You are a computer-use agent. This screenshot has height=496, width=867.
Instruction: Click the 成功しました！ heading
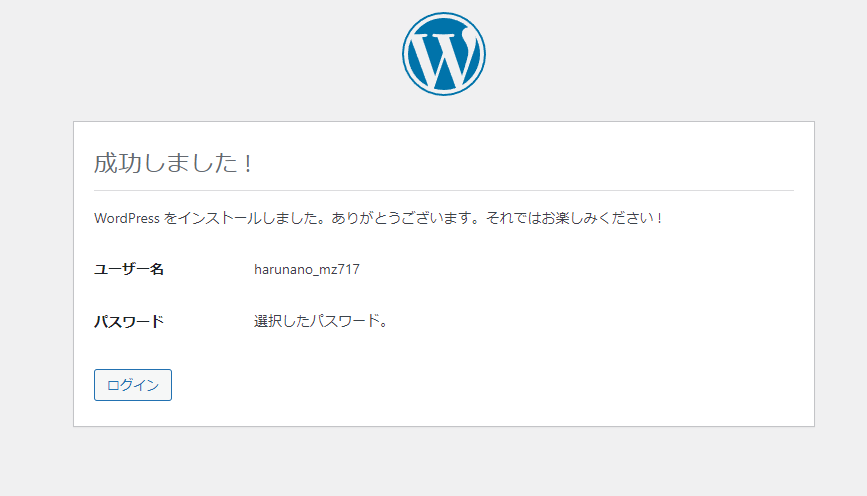click(174, 163)
